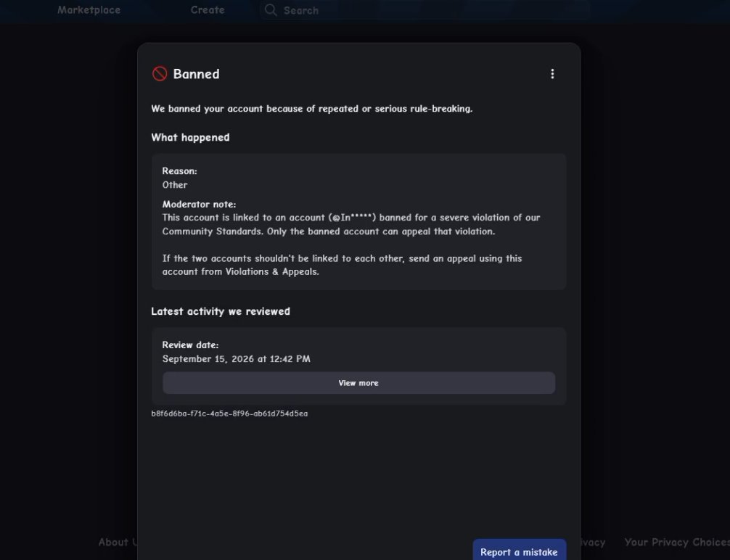Click date 'September 15, 2026 at 12:42 PM'
The image size is (730, 560).
pos(236,359)
